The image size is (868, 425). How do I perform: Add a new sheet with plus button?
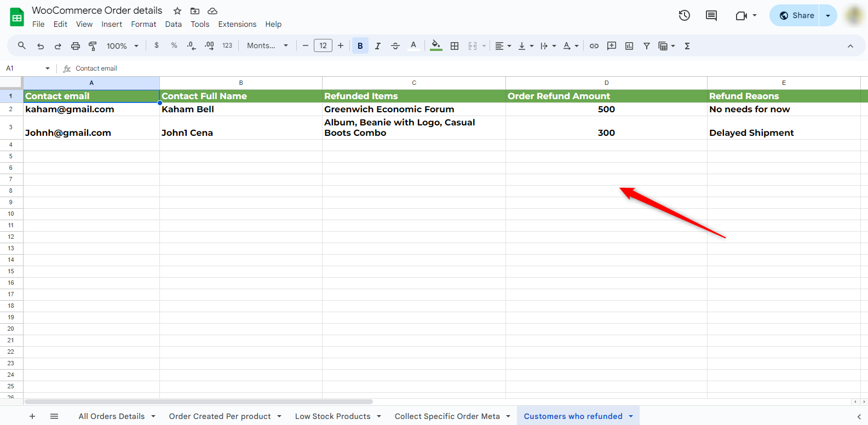point(32,416)
